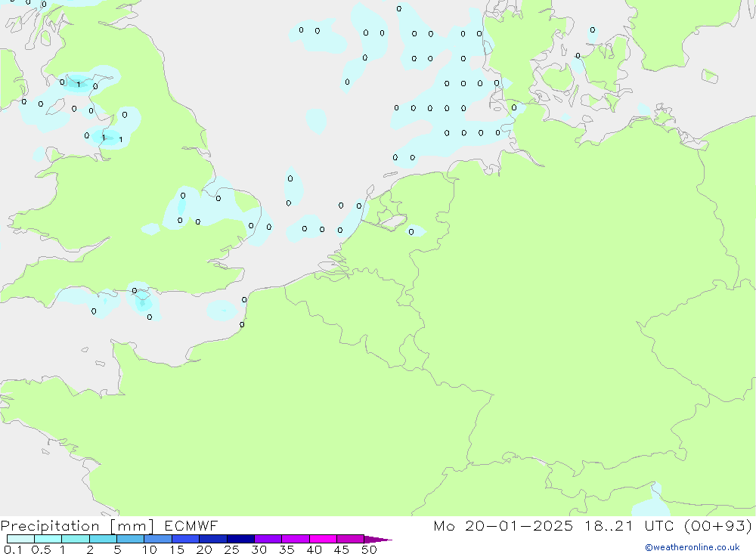
Task: Click the legend scale label '5'
Action: (118, 549)
